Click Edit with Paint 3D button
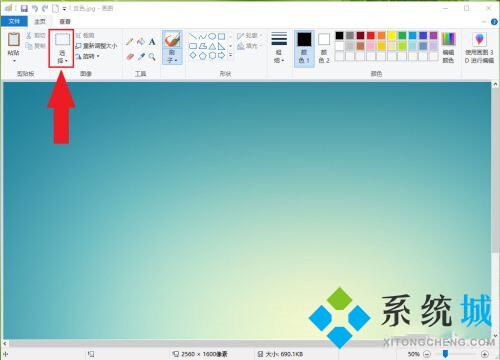 (x=480, y=48)
